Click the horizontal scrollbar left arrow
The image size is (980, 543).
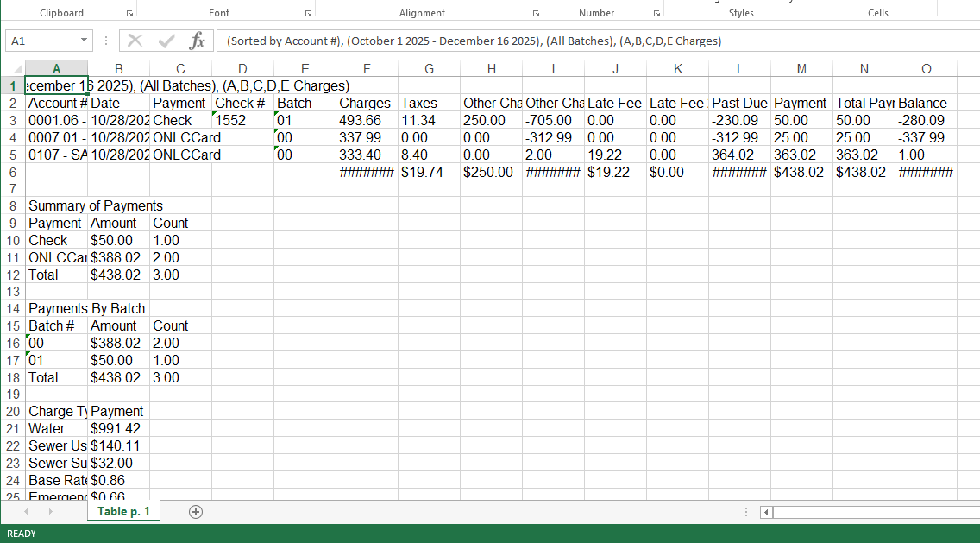765,513
